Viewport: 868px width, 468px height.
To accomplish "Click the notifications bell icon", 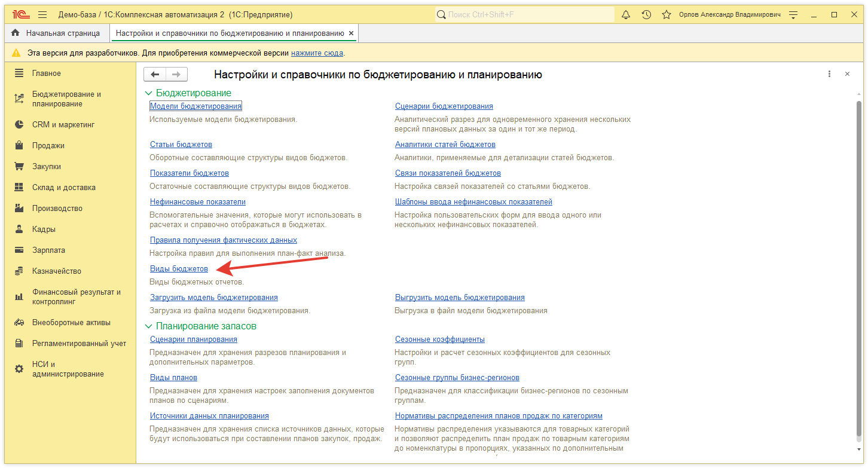I will tap(626, 14).
